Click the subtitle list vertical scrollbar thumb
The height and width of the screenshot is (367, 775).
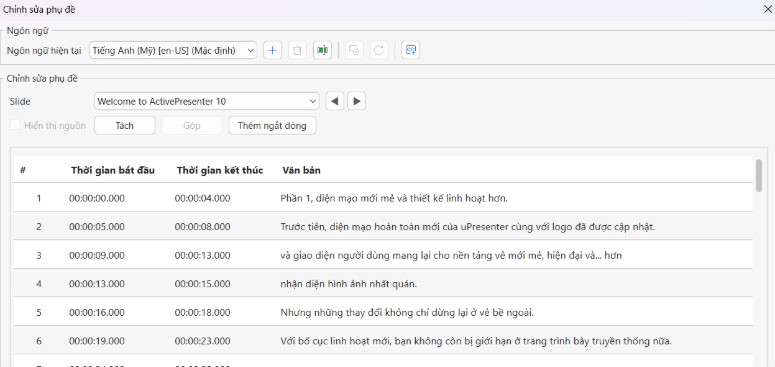coord(759,175)
